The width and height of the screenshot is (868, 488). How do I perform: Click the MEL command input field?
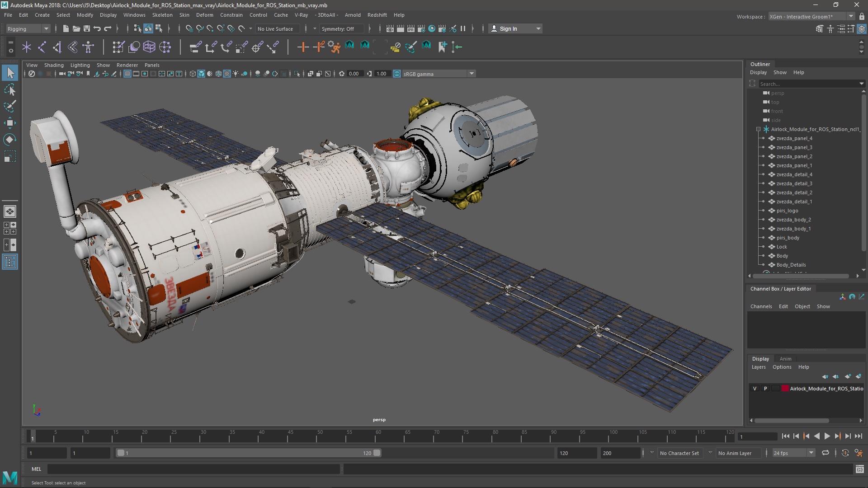pos(193,469)
